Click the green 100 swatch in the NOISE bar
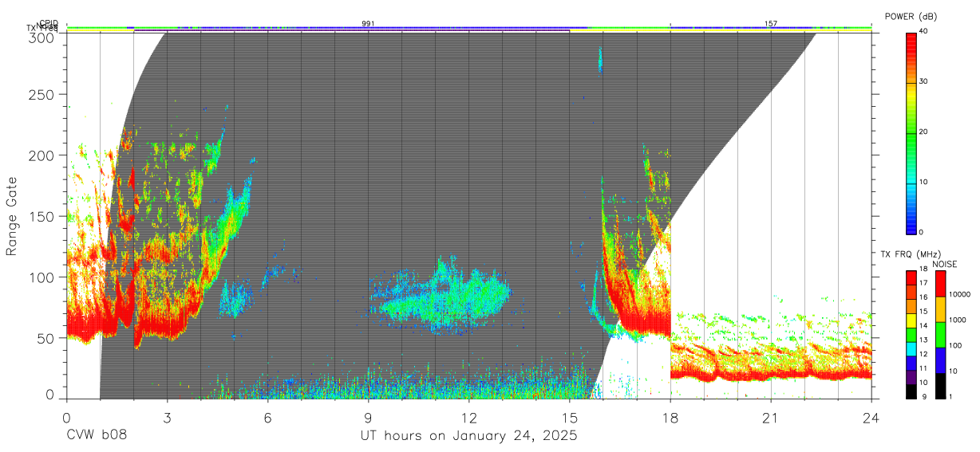The height and width of the screenshot is (452, 980). pos(940,335)
